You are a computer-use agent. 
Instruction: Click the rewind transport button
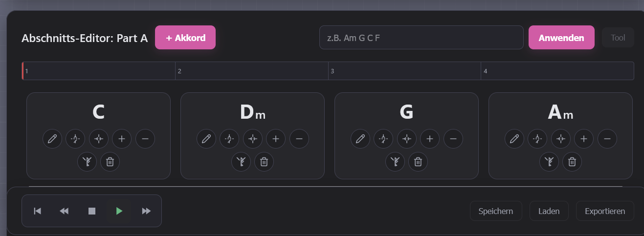tap(64, 211)
